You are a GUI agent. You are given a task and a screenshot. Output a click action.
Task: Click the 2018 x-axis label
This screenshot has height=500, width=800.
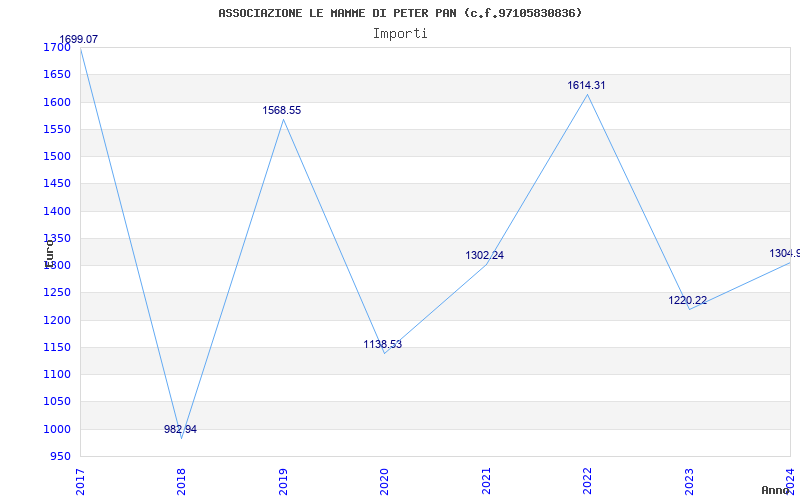pos(182,482)
